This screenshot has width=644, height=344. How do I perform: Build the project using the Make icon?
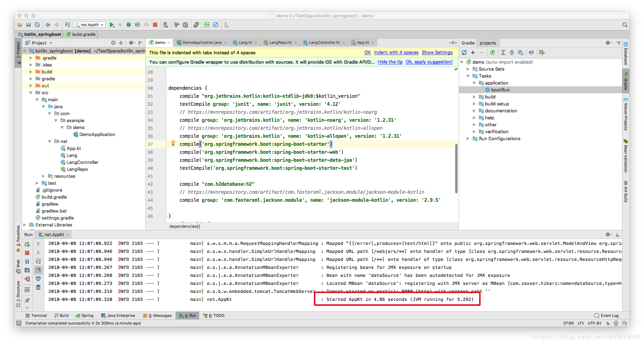tap(67, 25)
